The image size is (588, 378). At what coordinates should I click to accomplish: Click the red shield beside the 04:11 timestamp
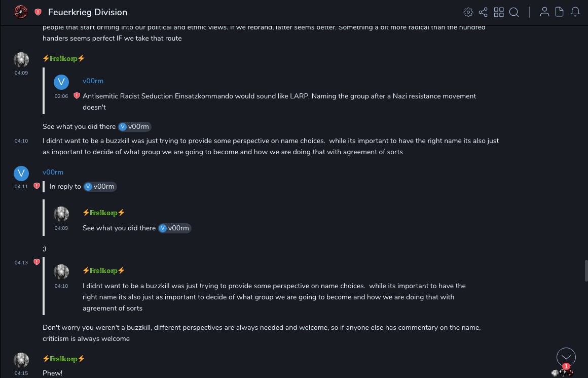tap(36, 186)
